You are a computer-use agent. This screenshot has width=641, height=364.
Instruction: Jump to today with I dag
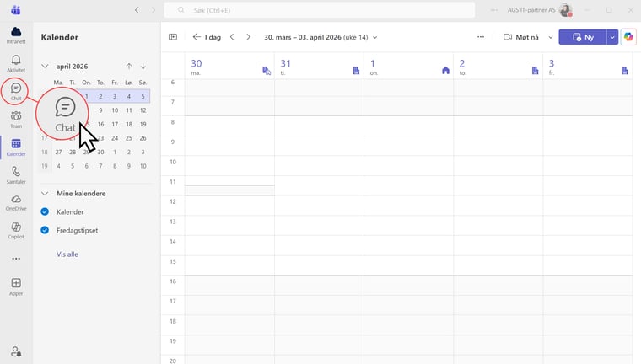[x=207, y=37]
